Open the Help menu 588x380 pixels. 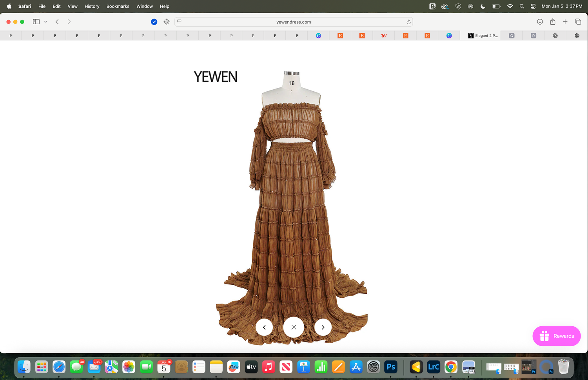(x=165, y=6)
